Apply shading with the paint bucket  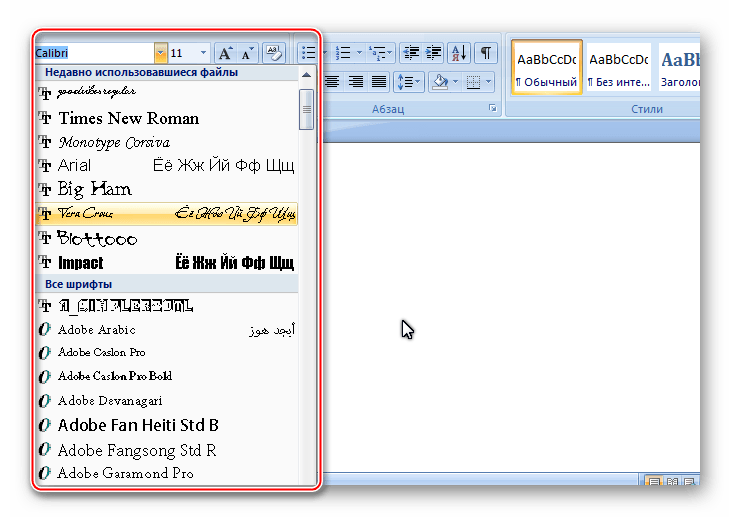[x=440, y=82]
